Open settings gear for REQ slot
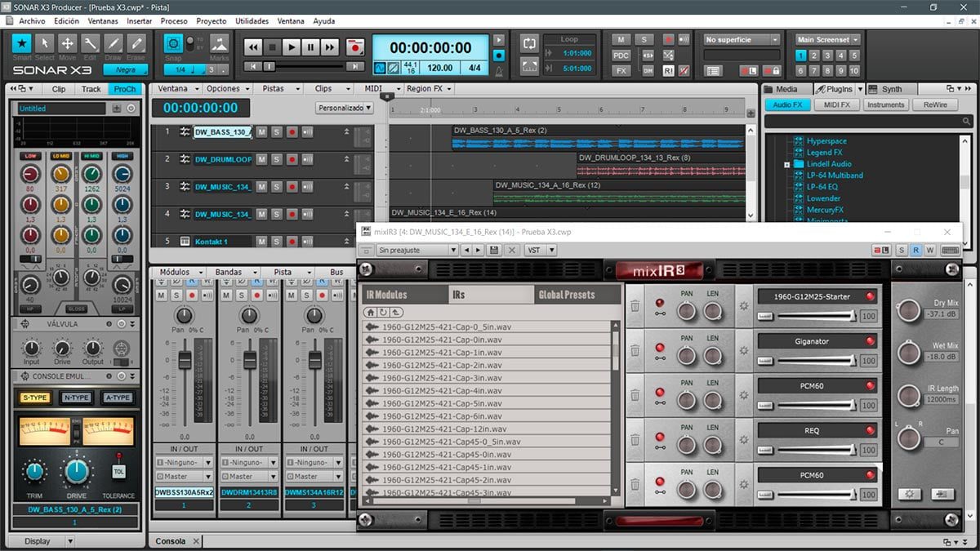This screenshot has height=551, width=980. [x=743, y=440]
